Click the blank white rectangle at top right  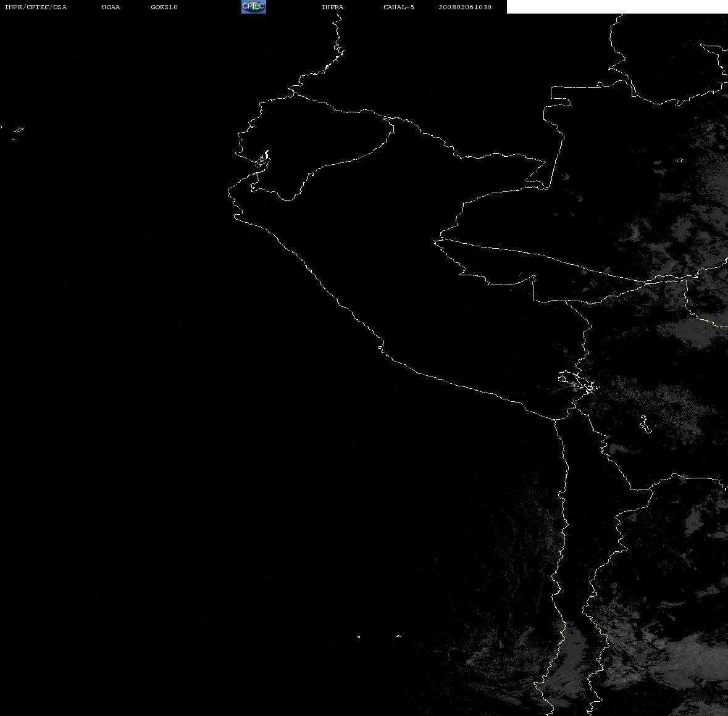pos(617,7)
